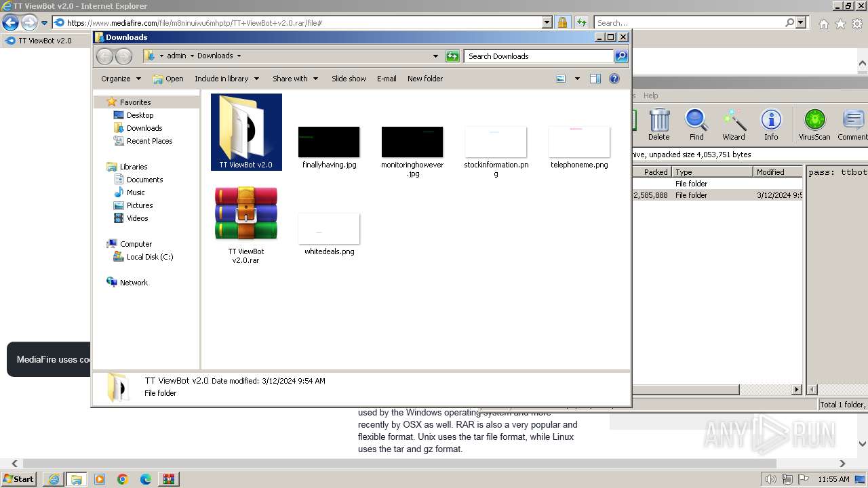868x488 pixels.
Task: Click the Internet Explorer back button
Action: point(10,22)
